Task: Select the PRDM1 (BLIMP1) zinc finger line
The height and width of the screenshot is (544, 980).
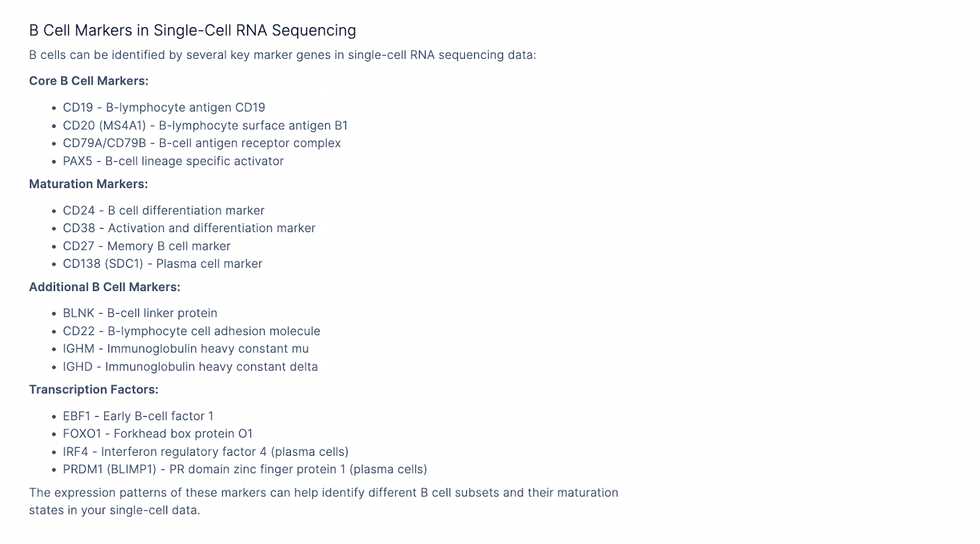Action: [x=245, y=469]
